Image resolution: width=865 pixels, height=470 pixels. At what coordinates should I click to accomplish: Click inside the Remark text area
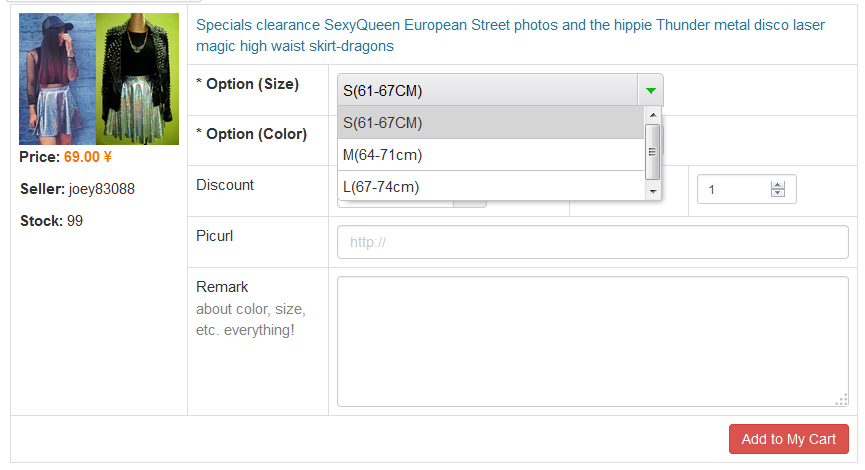[x=592, y=341]
